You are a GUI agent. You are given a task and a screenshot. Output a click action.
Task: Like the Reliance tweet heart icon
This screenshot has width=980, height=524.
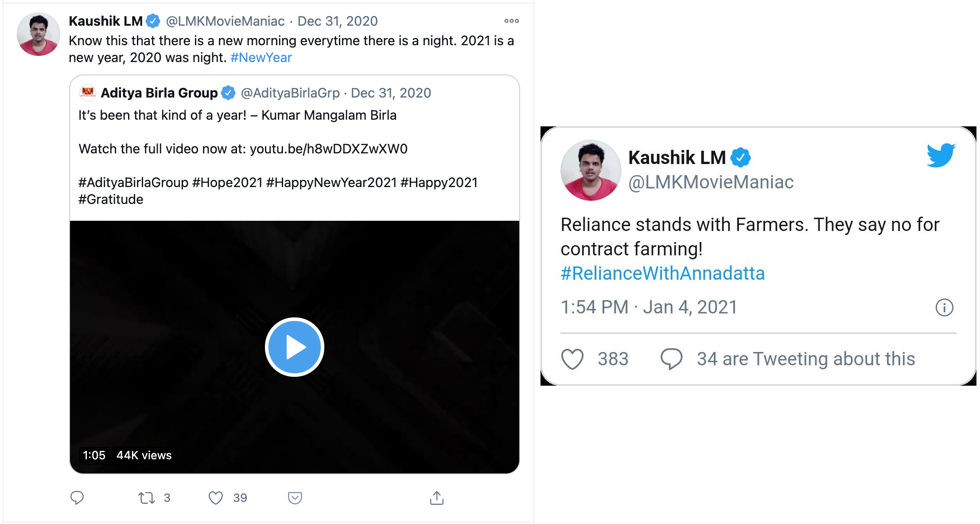(572, 359)
